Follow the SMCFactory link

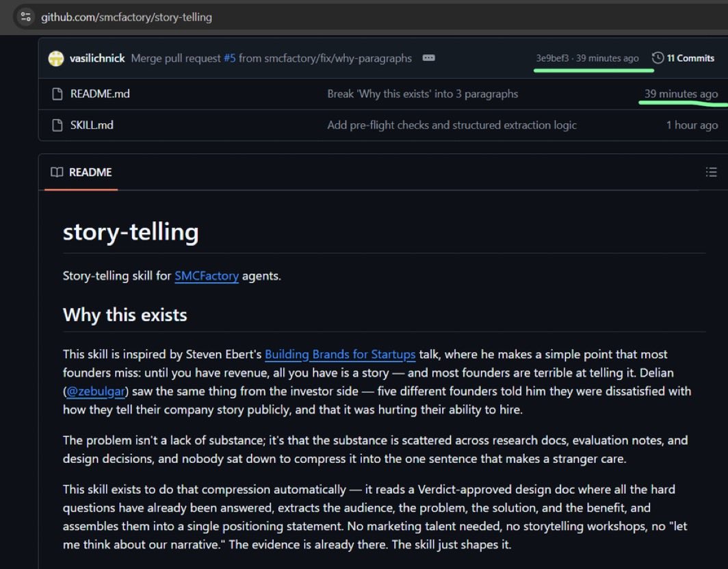(207, 276)
